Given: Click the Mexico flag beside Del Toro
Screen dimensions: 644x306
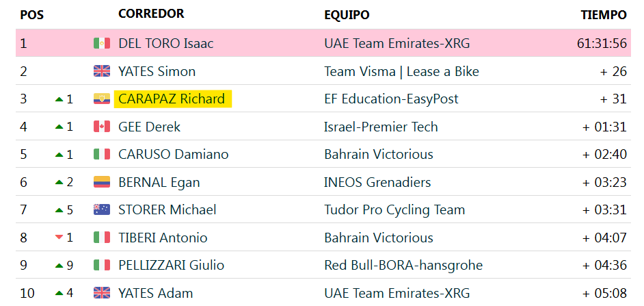Looking at the screenshot, I should (x=101, y=43).
